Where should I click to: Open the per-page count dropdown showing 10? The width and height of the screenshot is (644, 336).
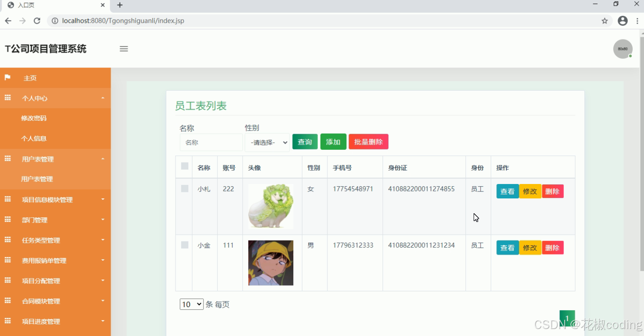point(191,304)
